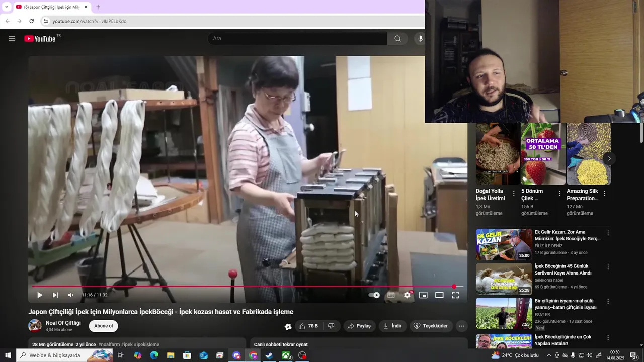Enable miniplayer mode
Viewport: 644px width, 362px height.
pyautogui.click(x=423, y=295)
